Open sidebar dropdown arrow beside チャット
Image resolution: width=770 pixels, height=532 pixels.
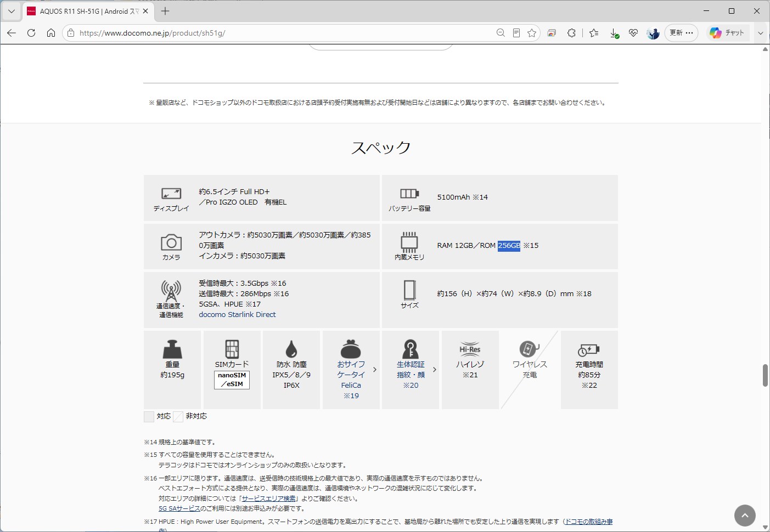(760, 33)
